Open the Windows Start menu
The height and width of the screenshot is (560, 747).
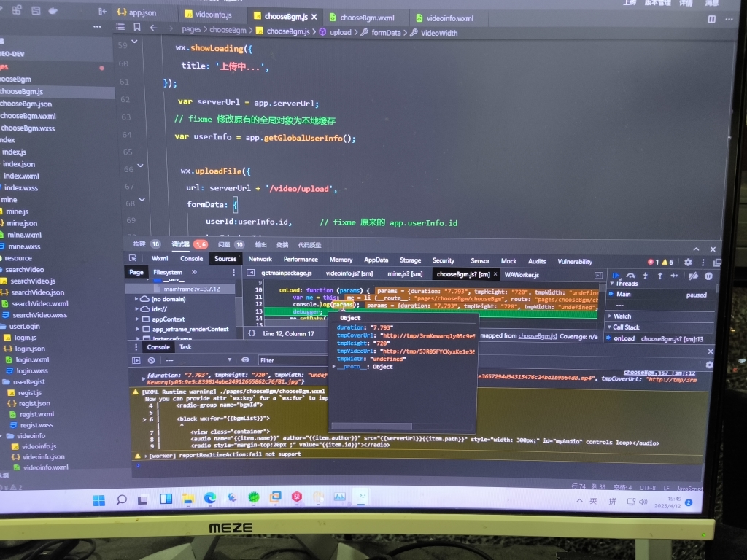pyautogui.click(x=99, y=500)
